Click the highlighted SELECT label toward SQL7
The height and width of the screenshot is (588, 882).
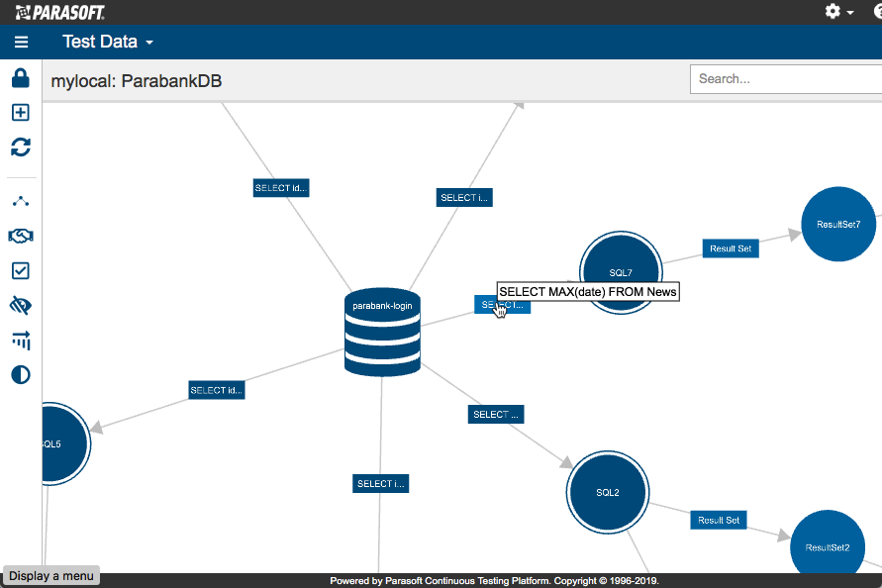click(502, 305)
